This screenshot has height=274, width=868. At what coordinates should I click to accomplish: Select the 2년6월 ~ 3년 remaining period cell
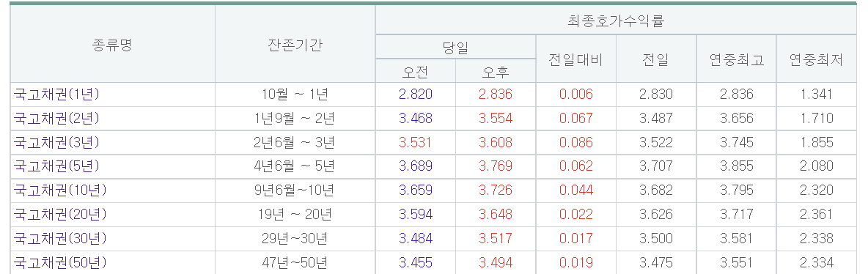pos(295,142)
